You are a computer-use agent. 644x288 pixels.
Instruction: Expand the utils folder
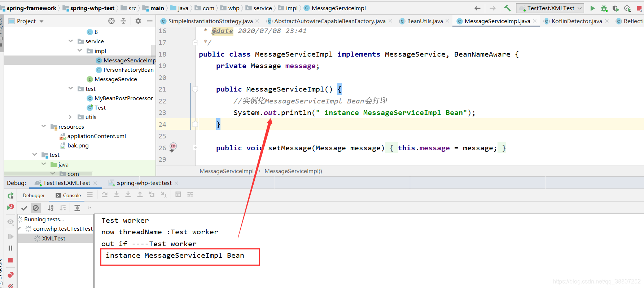click(71, 117)
